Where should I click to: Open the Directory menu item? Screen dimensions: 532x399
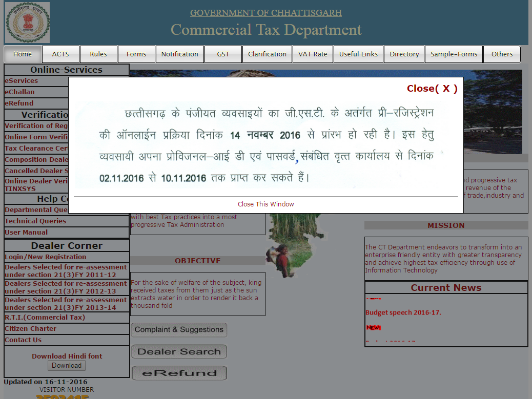click(404, 54)
